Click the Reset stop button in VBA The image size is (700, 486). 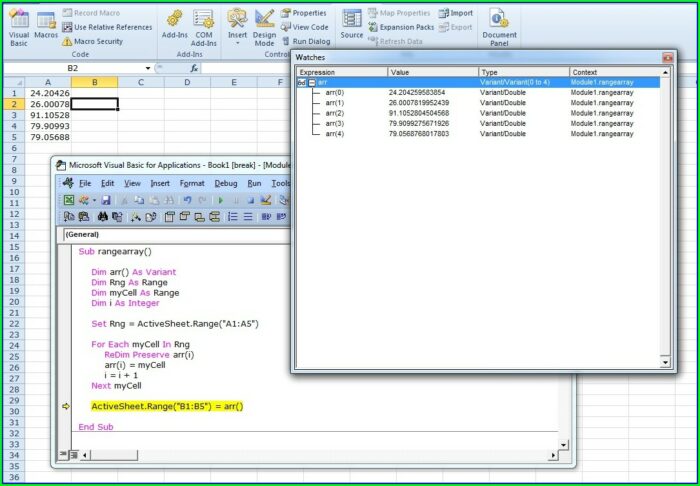251,200
